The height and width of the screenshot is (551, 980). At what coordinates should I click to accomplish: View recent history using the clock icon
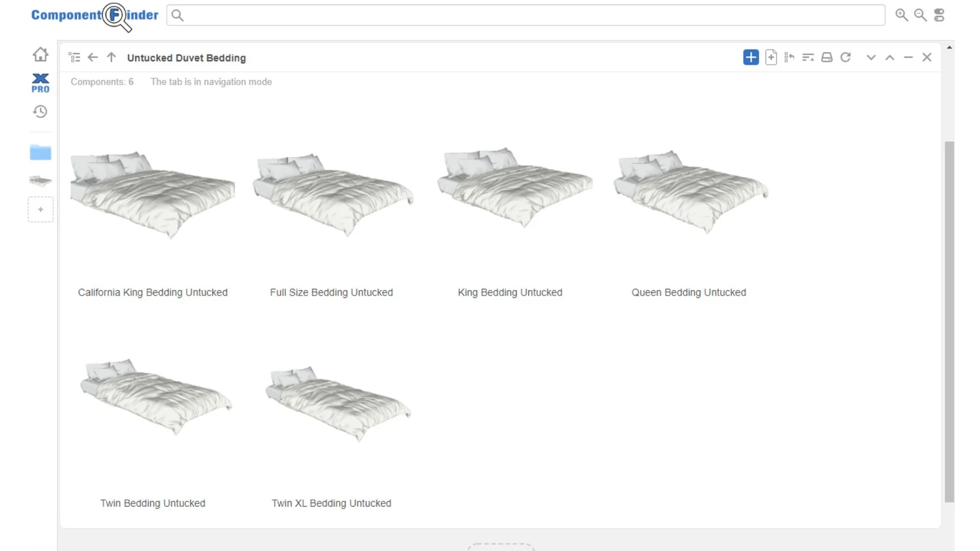[x=40, y=111]
